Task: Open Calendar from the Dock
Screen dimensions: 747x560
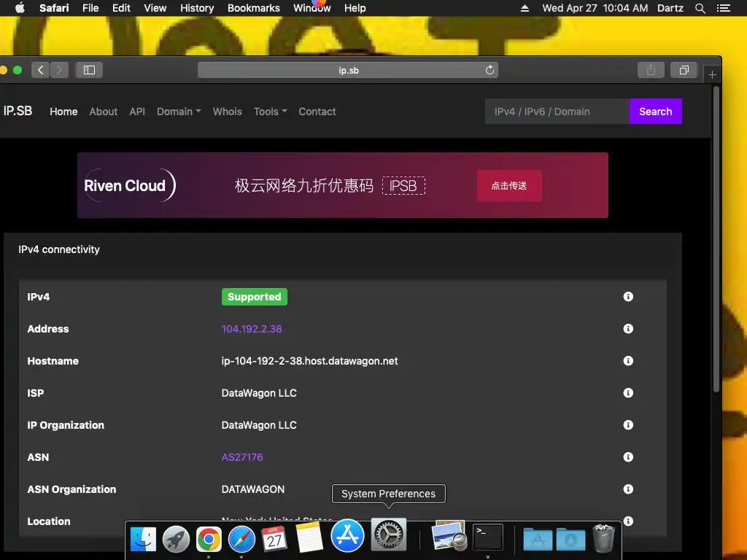Action: (274, 539)
